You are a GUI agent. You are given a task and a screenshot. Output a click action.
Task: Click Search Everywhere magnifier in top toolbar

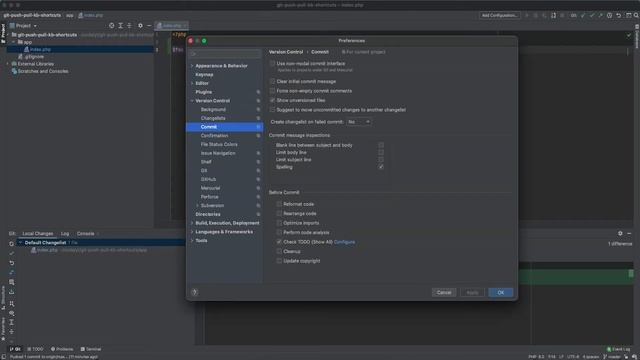pos(636,15)
